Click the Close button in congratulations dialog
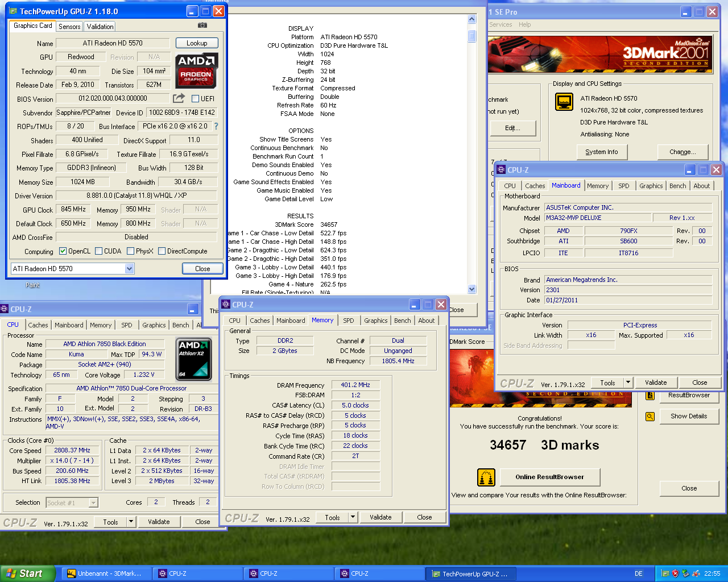This screenshot has height=582, width=728. (x=689, y=488)
